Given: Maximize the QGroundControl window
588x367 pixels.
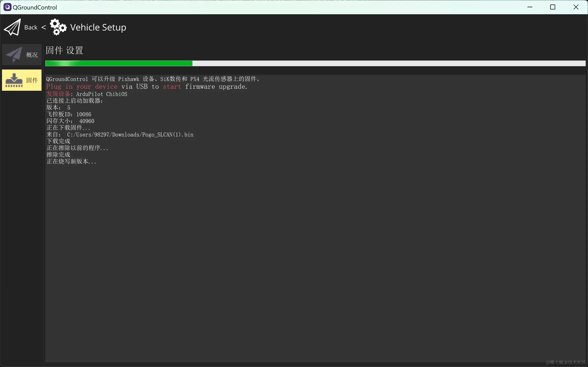Looking at the screenshot, I should click(x=553, y=7).
